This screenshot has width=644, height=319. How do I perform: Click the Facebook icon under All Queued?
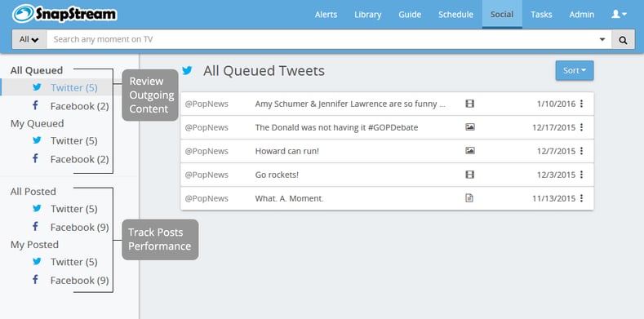[x=35, y=105]
